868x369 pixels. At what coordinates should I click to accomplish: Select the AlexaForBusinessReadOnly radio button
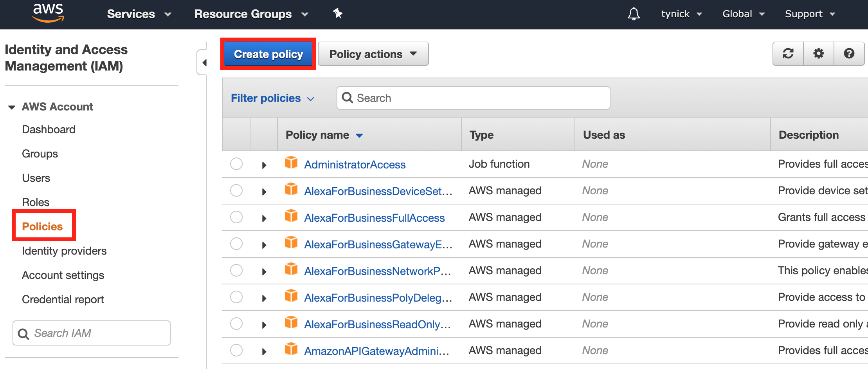[x=236, y=324]
